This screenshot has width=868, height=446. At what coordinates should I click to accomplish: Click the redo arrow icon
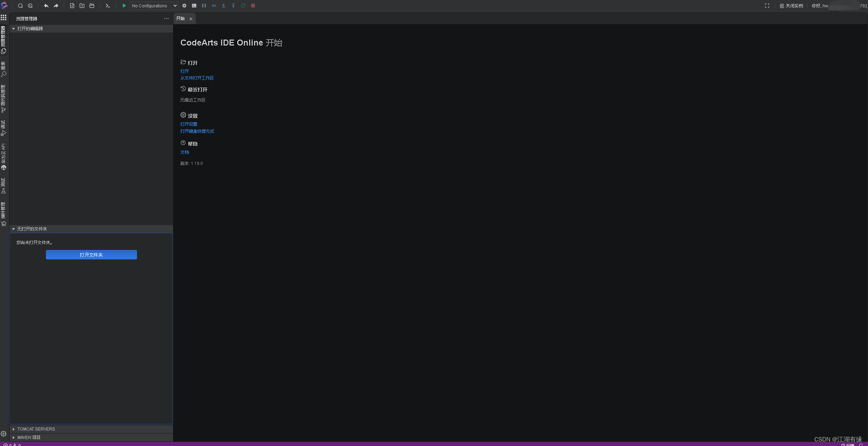click(x=56, y=6)
